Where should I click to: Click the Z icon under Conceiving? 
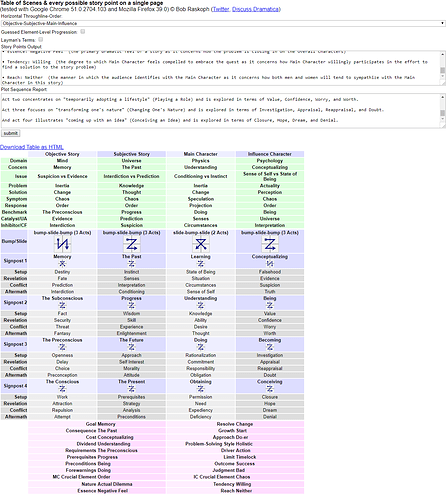pos(270,389)
